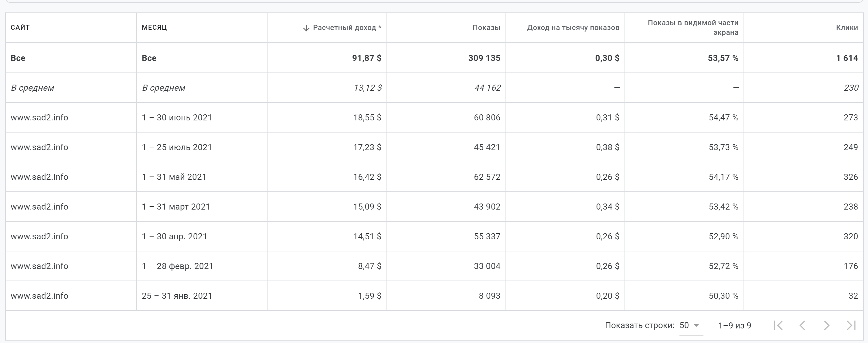Go to the previous page arrow
This screenshot has width=868, height=343.
pos(802,325)
